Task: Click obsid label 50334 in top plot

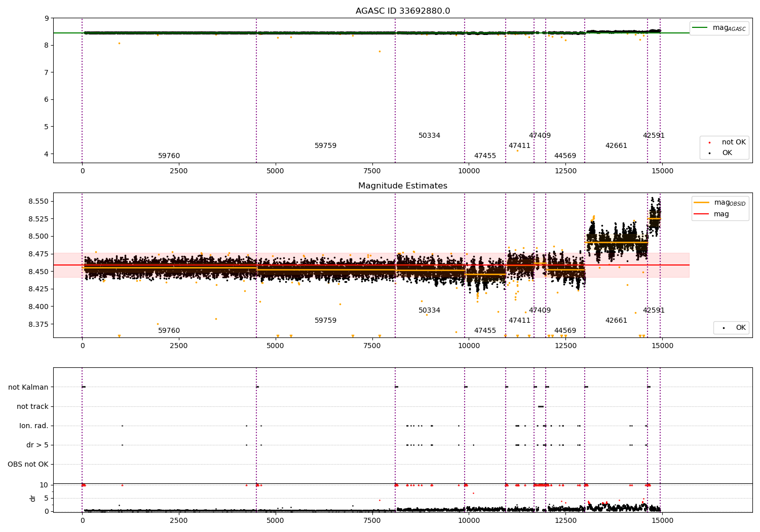Action: (x=429, y=136)
